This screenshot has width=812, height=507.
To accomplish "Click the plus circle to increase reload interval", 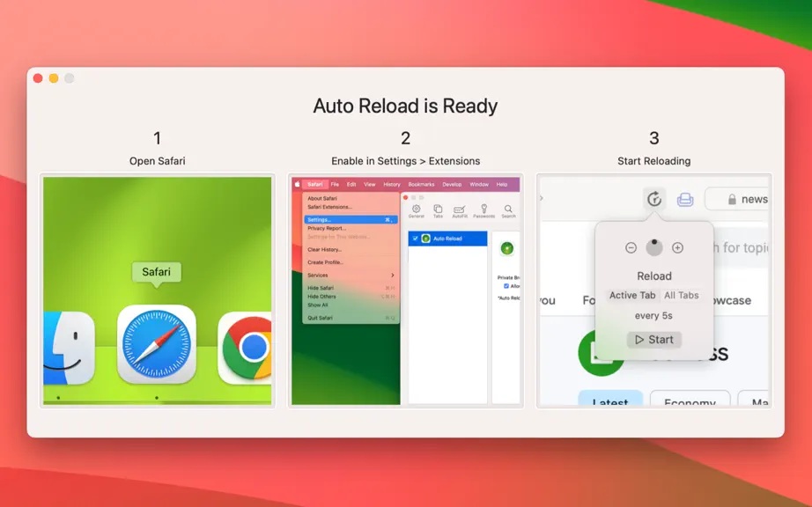I will 677,248.
